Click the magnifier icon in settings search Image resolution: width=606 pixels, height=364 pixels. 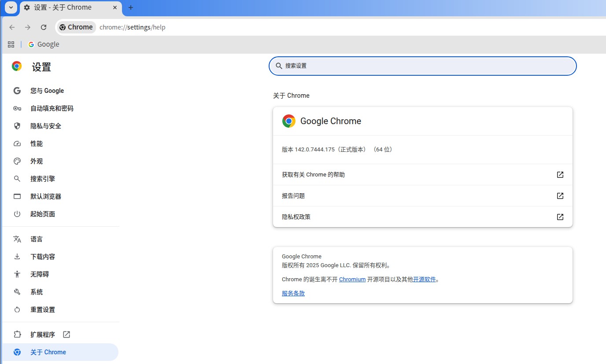(279, 66)
